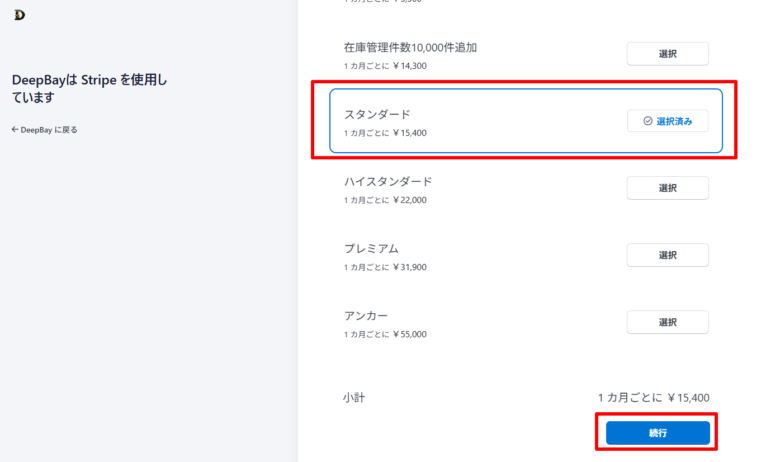
Task: Click the back arrow next to DeepBay に戻る
Action: click(x=15, y=129)
